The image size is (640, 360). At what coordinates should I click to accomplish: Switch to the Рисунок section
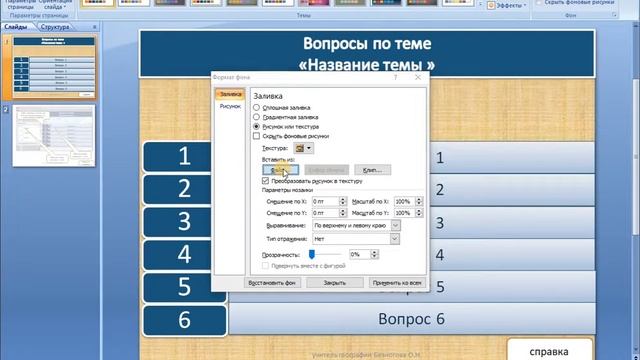[x=230, y=106]
